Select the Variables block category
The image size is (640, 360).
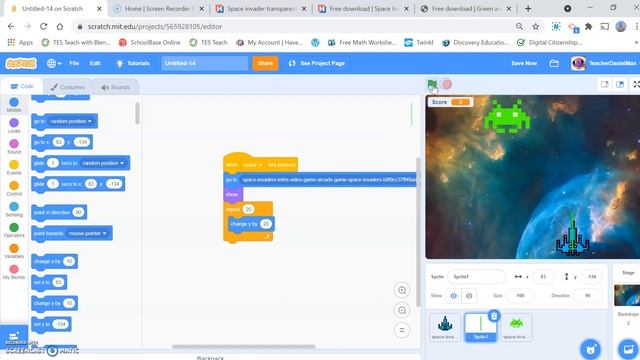pos(14,251)
